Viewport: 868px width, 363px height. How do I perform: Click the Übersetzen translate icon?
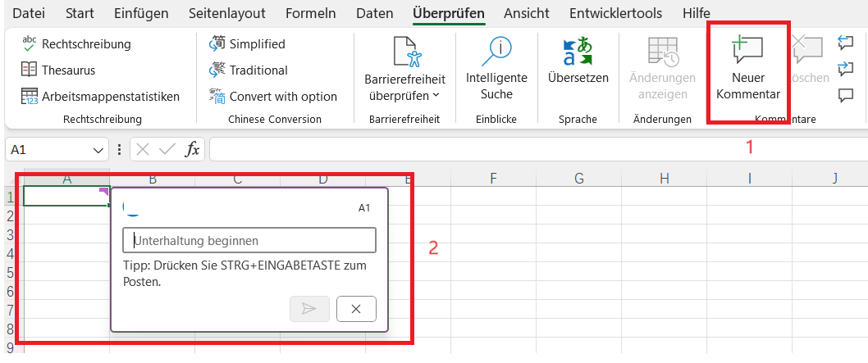[578, 52]
